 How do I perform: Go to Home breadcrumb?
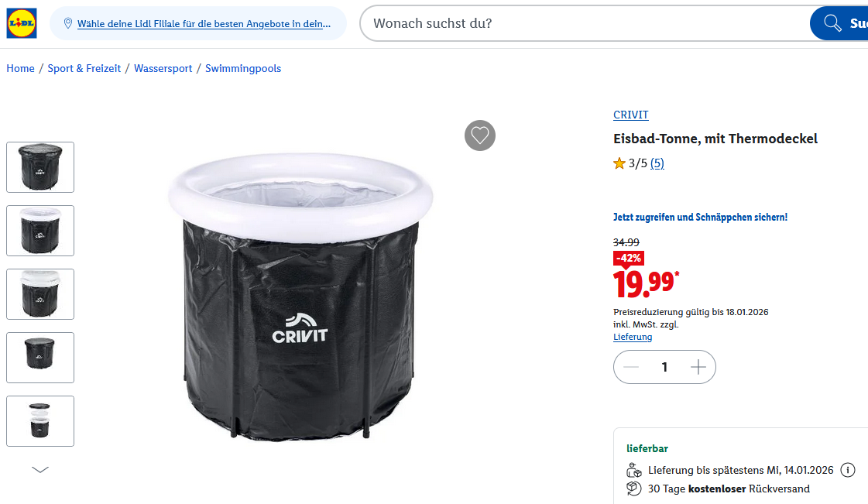tap(20, 68)
